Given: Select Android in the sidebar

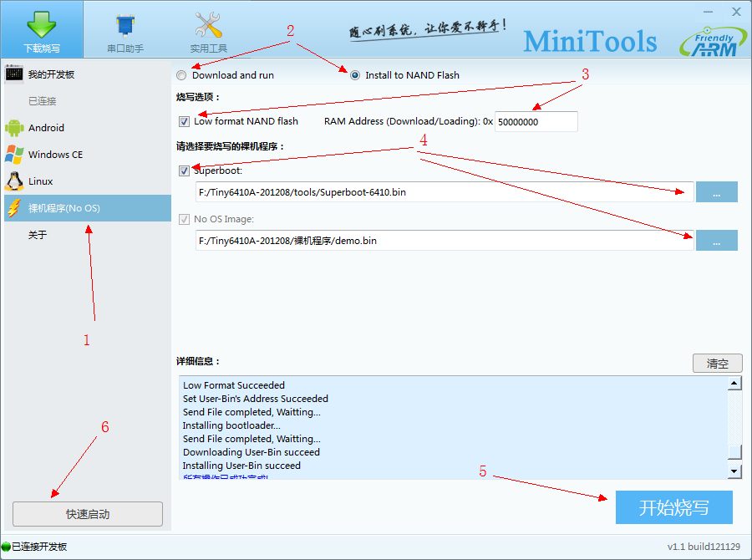Looking at the screenshot, I should 87,128.
